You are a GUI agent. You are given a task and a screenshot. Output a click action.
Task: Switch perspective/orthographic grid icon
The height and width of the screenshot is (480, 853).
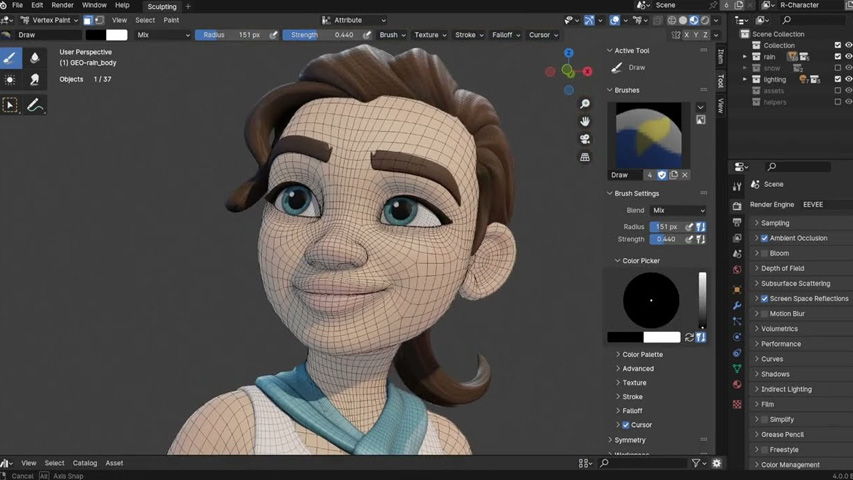coord(585,157)
